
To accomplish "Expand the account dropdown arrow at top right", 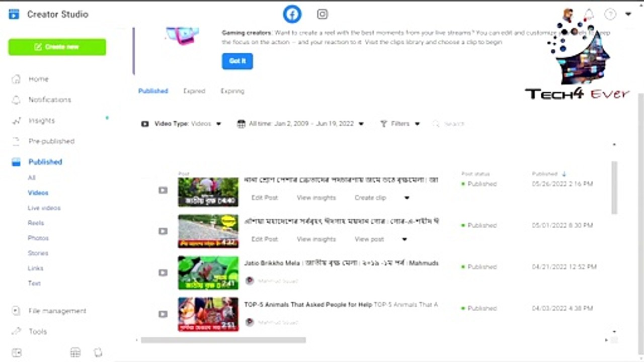I will tap(628, 14).
